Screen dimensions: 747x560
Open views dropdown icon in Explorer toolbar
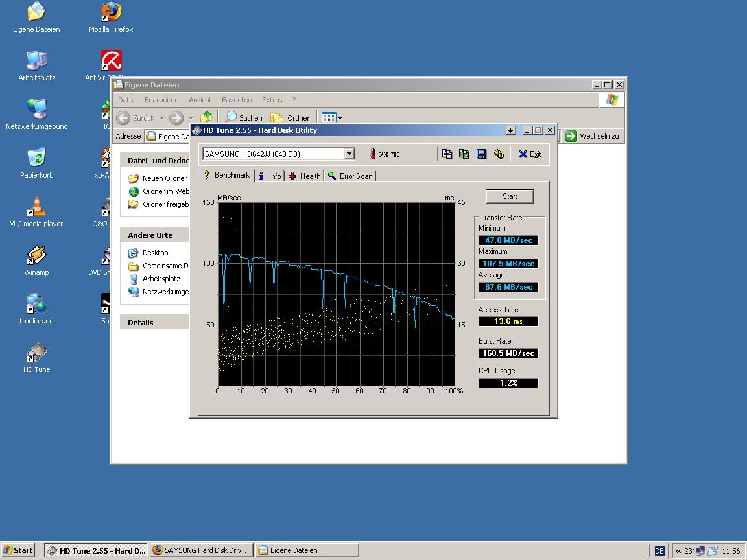click(x=331, y=117)
